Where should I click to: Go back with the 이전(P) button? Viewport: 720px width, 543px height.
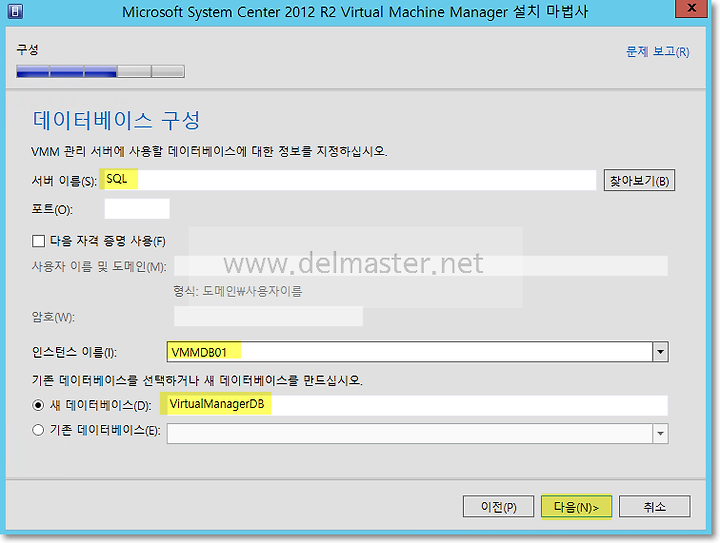point(498,506)
